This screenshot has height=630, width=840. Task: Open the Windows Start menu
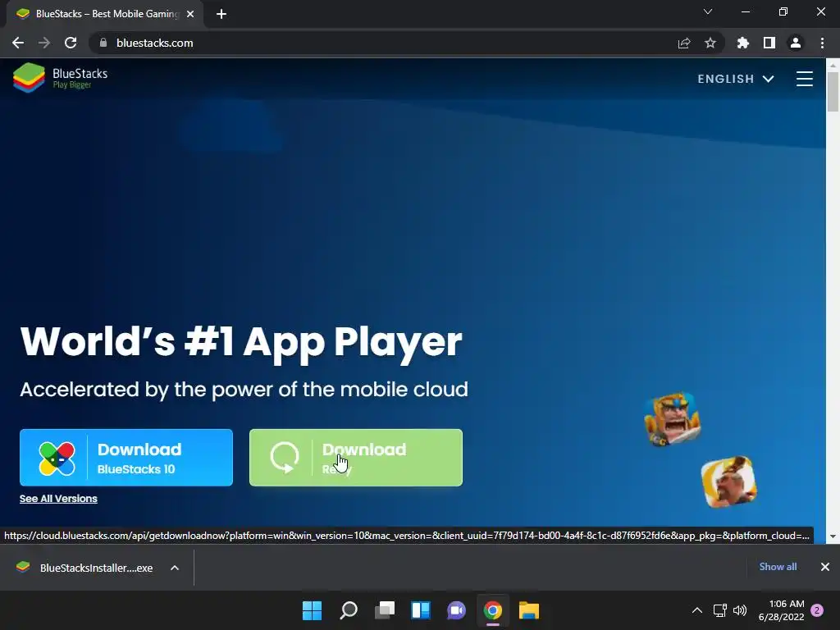pyautogui.click(x=313, y=610)
